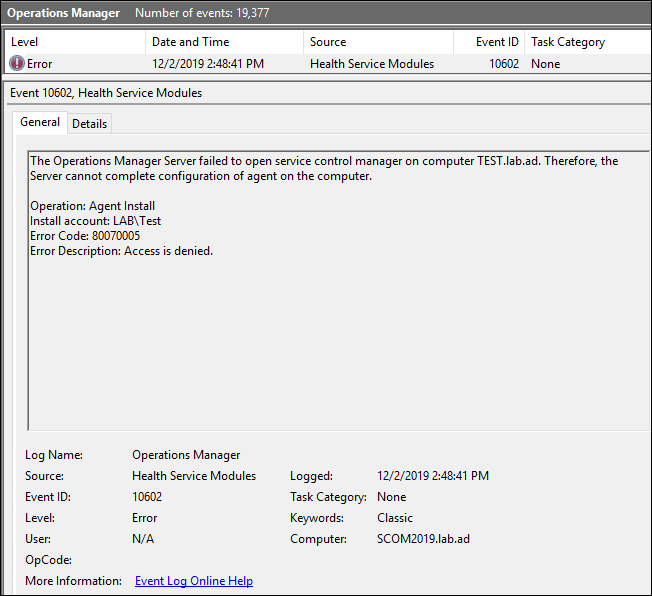Image resolution: width=652 pixels, height=596 pixels.
Task: Click the Install account: LAB\Test line
Action: (95, 221)
